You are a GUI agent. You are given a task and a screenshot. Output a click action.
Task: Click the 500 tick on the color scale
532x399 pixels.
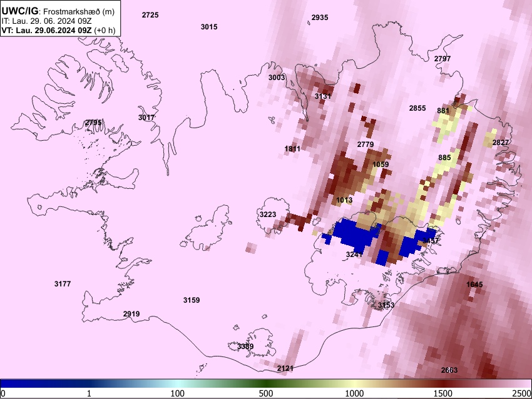266,393
